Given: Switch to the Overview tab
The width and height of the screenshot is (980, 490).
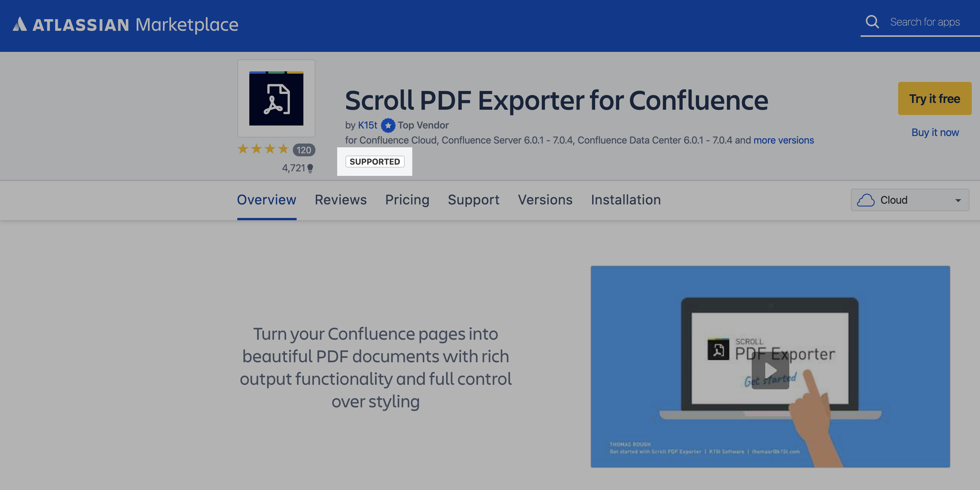Looking at the screenshot, I should coord(267,200).
